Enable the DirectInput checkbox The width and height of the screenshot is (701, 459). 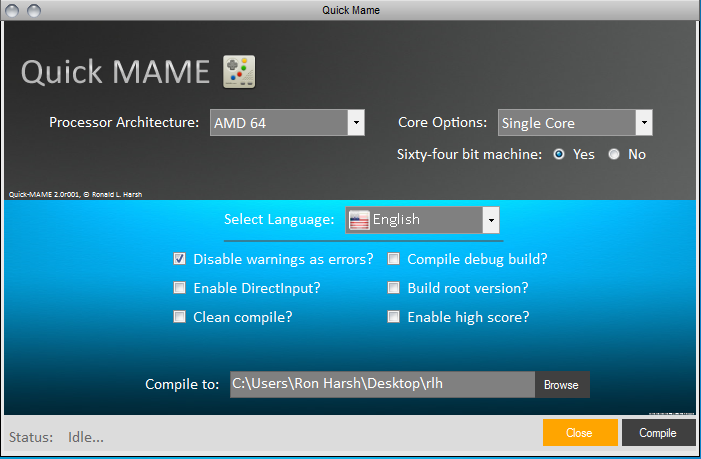tap(179, 287)
